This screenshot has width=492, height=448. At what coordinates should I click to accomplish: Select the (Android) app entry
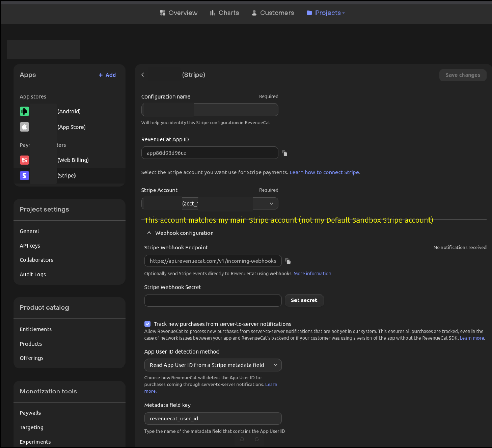pyautogui.click(x=70, y=111)
